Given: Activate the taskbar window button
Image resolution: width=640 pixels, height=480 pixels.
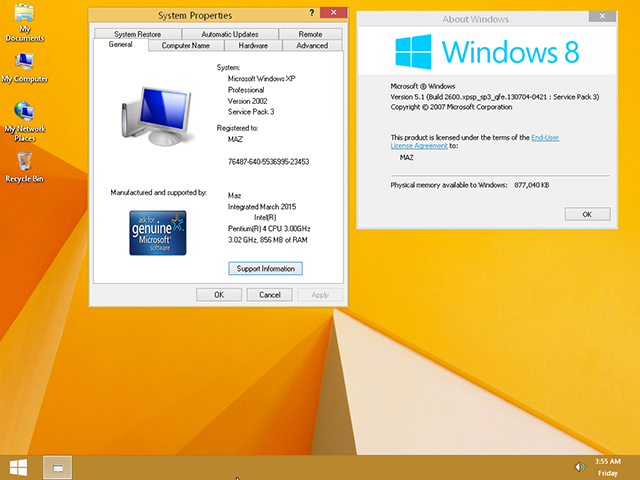Looking at the screenshot, I should coord(58,467).
